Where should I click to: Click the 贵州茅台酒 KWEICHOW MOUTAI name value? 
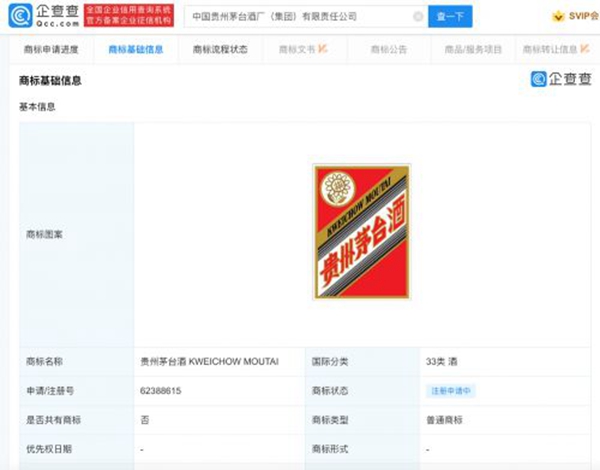[209, 361]
